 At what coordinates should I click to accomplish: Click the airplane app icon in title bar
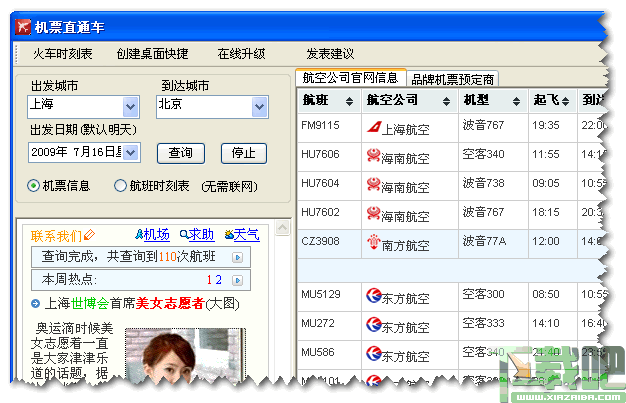click(x=22, y=27)
